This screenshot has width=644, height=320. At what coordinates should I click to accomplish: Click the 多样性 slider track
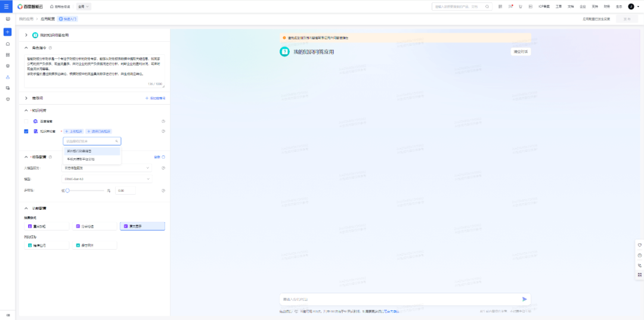tap(86, 191)
